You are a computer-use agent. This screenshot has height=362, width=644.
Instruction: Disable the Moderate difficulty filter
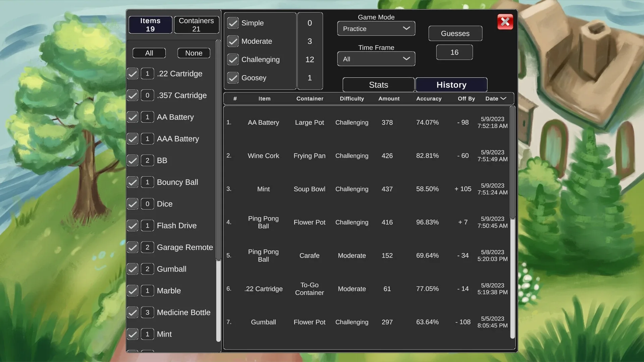tap(233, 41)
